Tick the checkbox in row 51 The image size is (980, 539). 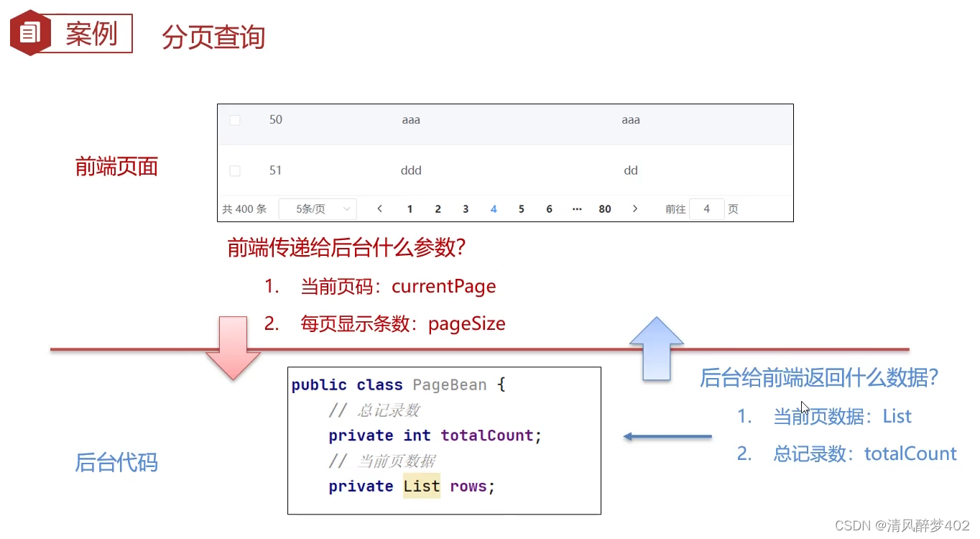pos(235,171)
